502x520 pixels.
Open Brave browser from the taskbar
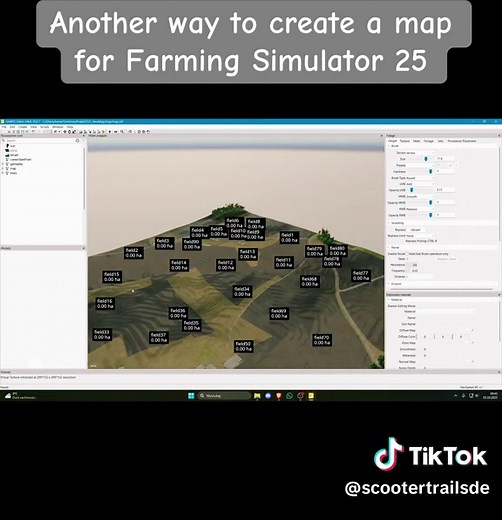pos(279,396)
